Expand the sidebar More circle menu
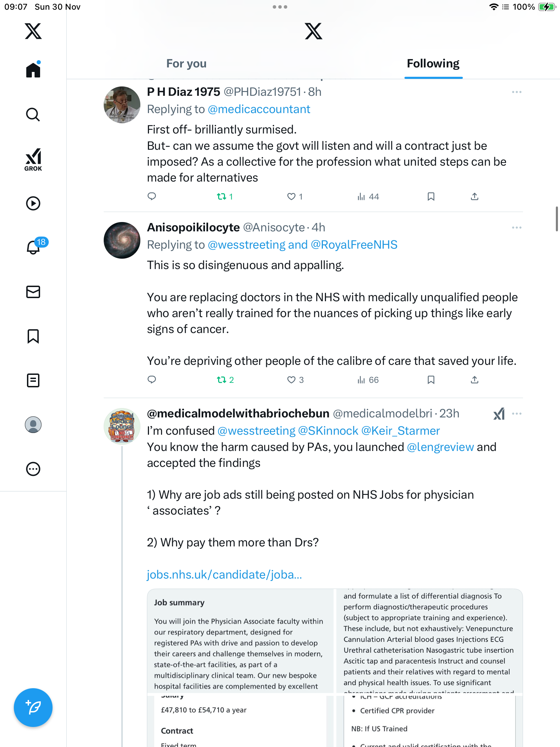The height and width of the screenshot is (747, 560). tap(33, 469)
